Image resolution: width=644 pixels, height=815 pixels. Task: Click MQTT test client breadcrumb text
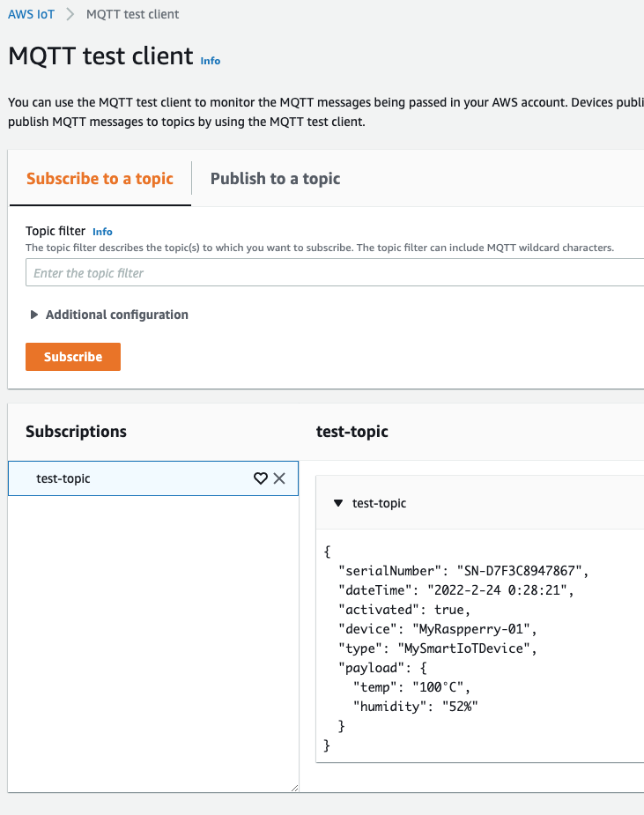(132, 14)
